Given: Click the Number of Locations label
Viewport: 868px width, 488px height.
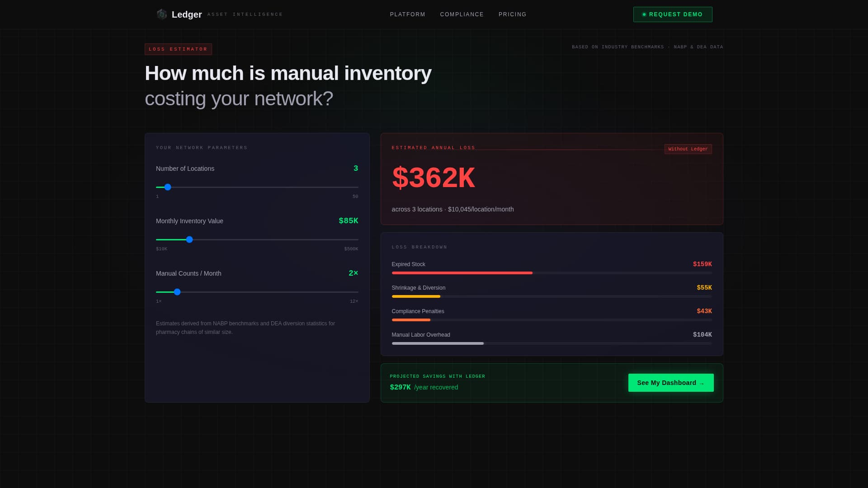Looking at the screenshot, I should point(185,169).
